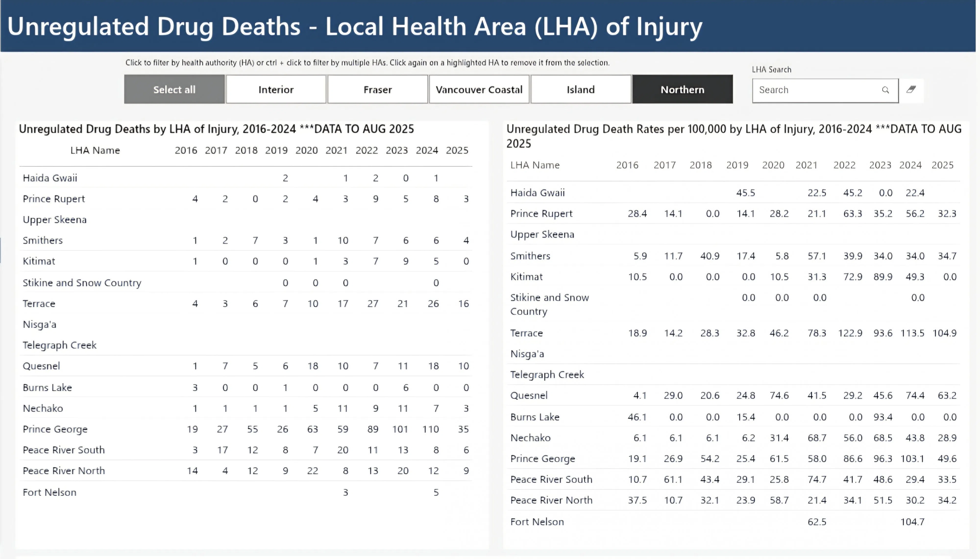Sort deaths table by 2016 column

[x=186, y=150]
